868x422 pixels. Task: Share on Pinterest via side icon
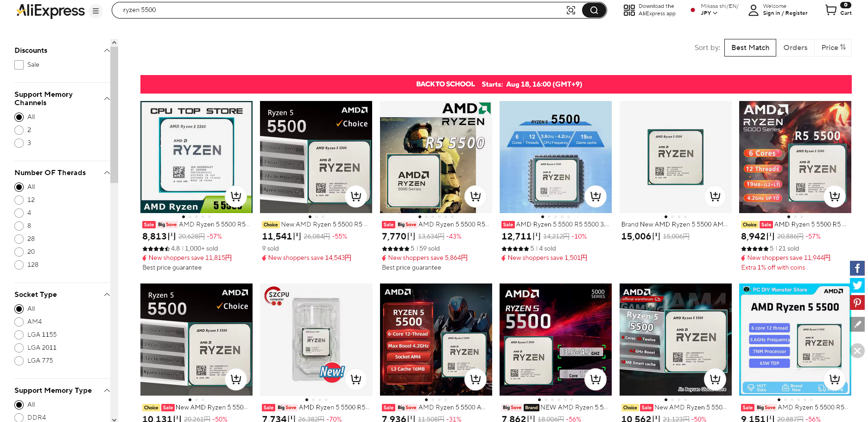click(857, 302)
